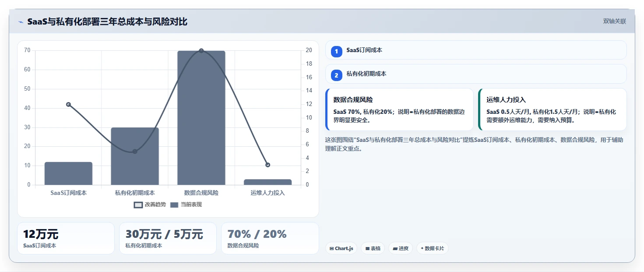
Task: Click the 私有化初期成本 x-axis label
Action: point(135,193)
